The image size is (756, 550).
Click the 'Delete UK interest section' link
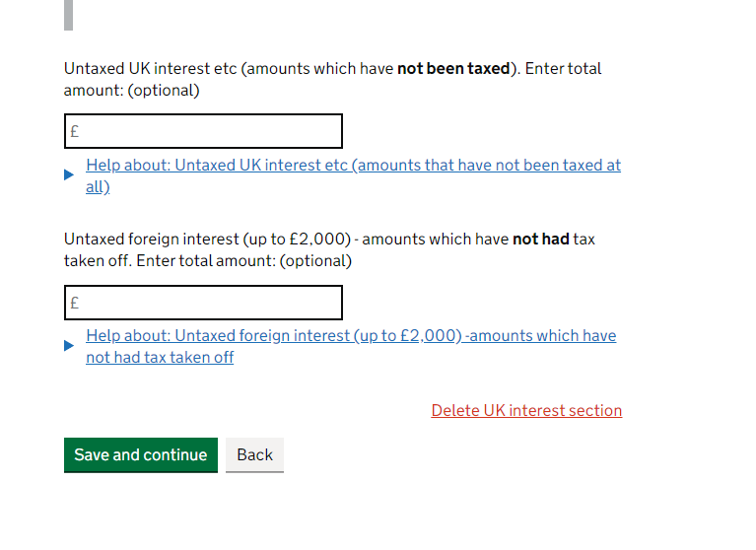[x=526, y=410]
